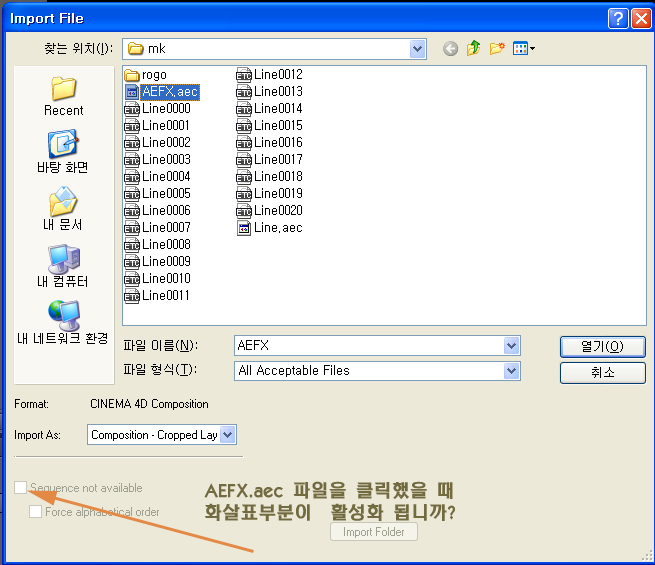Viewport: 655px width, 565px height.
Task: Open the Import As dropdown
Action: [227, 435]
